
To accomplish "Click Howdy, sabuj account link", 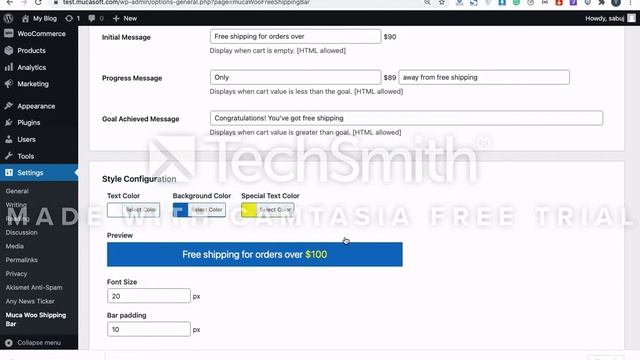I will click(x=604, y=18).
